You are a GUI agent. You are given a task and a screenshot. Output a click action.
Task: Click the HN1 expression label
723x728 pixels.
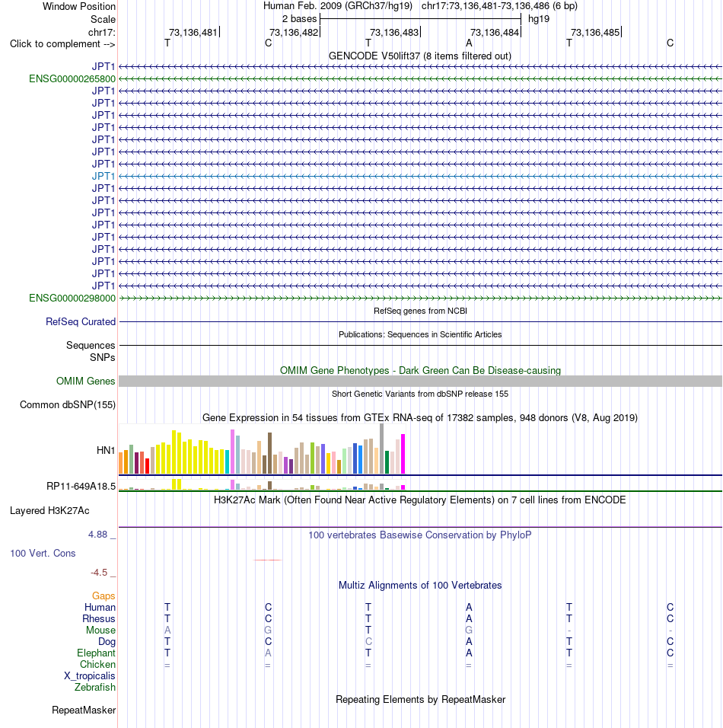[x=105, y=450]
